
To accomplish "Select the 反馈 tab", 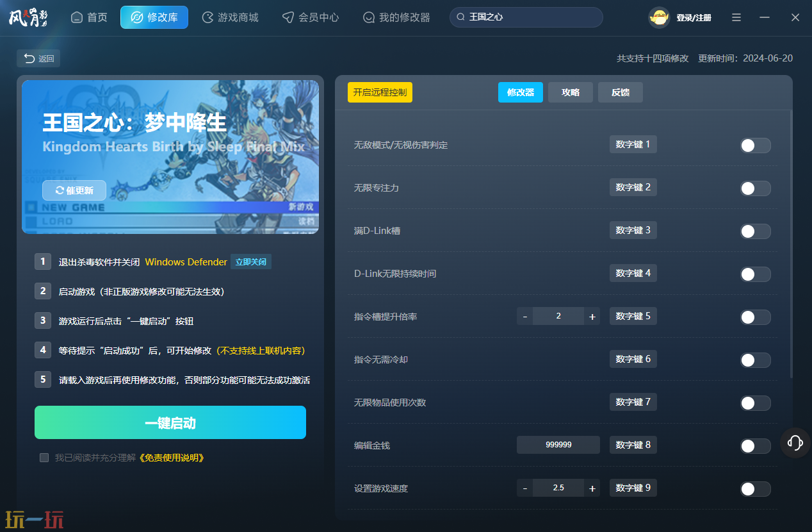I will click(x=621, y=92).
